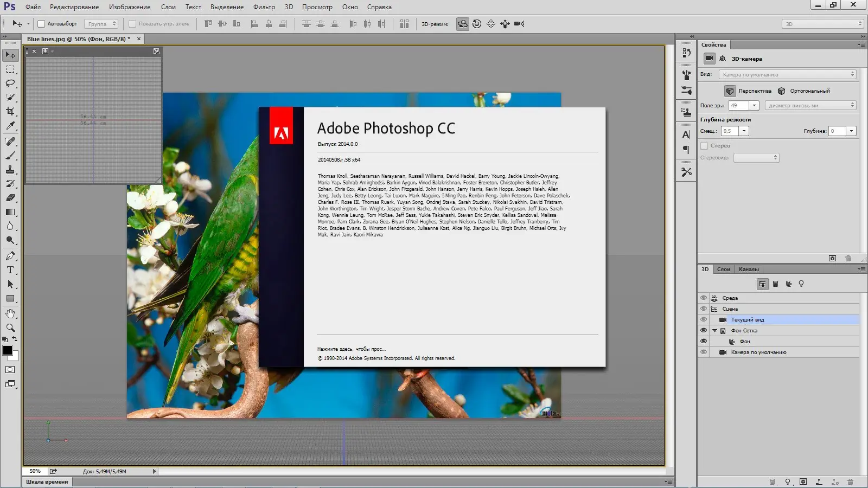Delete the selected 3D panel item

point(850,481)
